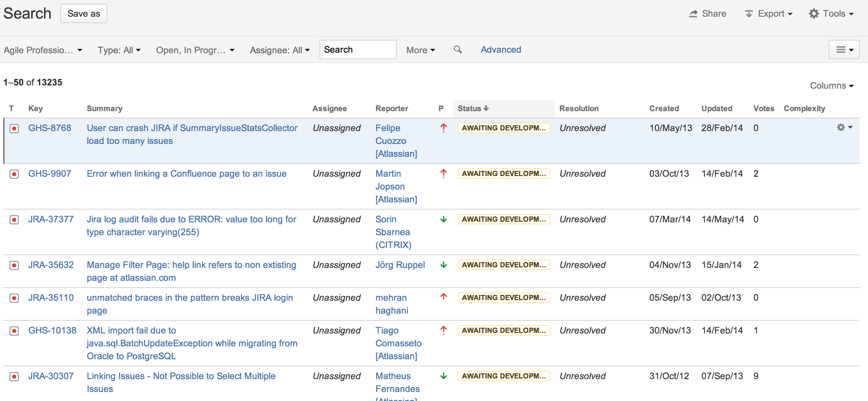
Task: Click bug type icon for GHS-8768
Action: tap(14, 128)
